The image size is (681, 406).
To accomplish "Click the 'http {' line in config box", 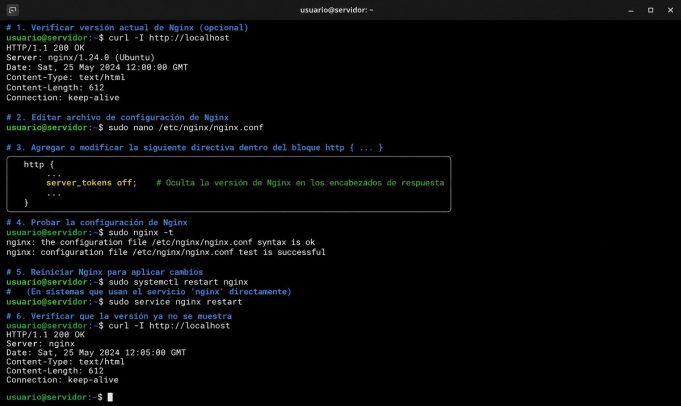I will (39, 165).
